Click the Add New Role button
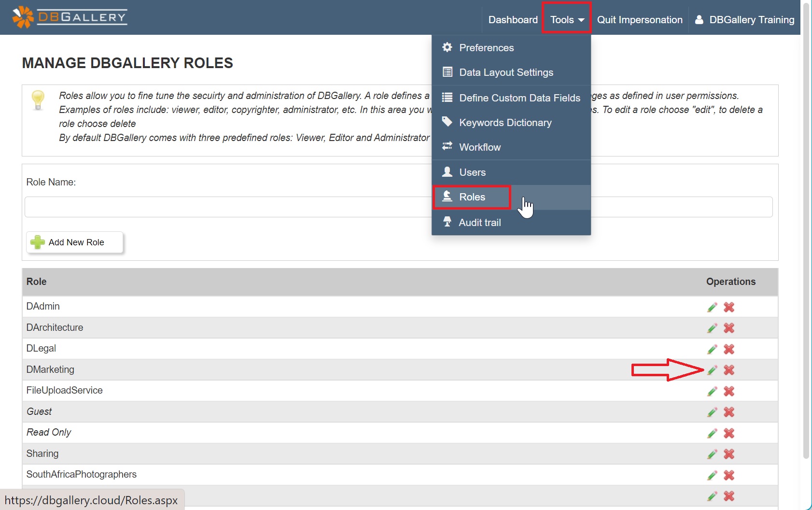The height and width of the screenshot is (510, 812). (75, 242)
